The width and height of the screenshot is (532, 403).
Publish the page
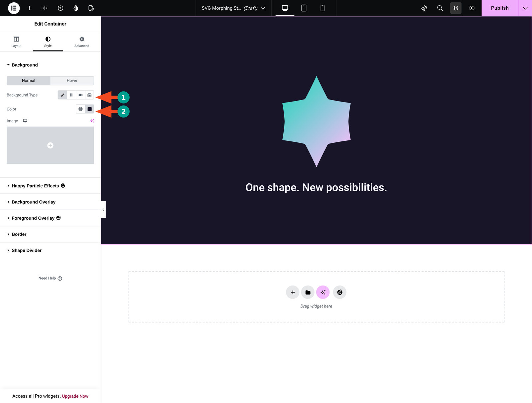pos(500,8)
